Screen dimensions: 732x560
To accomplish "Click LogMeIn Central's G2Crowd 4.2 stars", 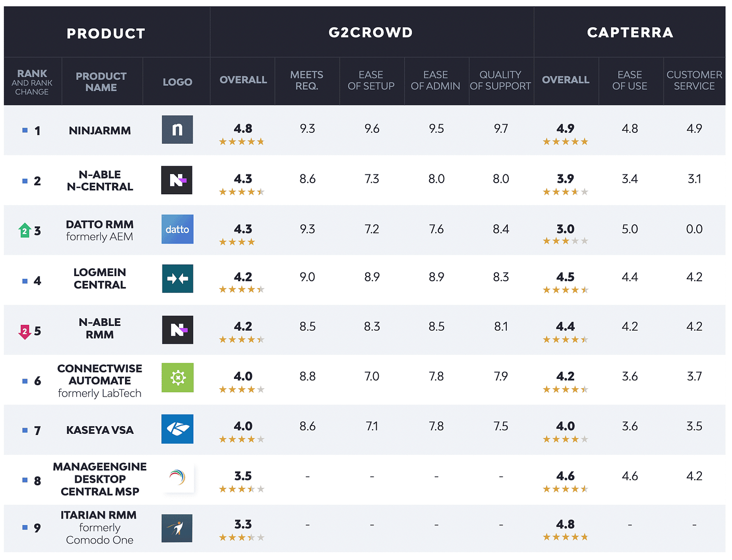I will tap(242, 290).
